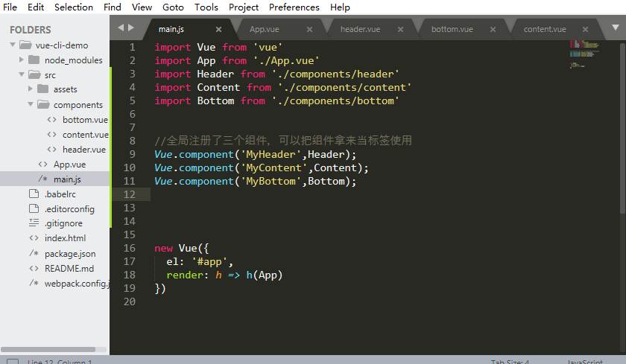626x364 pixels.
Task: Click the minimap code preview
Action: pyautogui.click(x=584, y=54)
